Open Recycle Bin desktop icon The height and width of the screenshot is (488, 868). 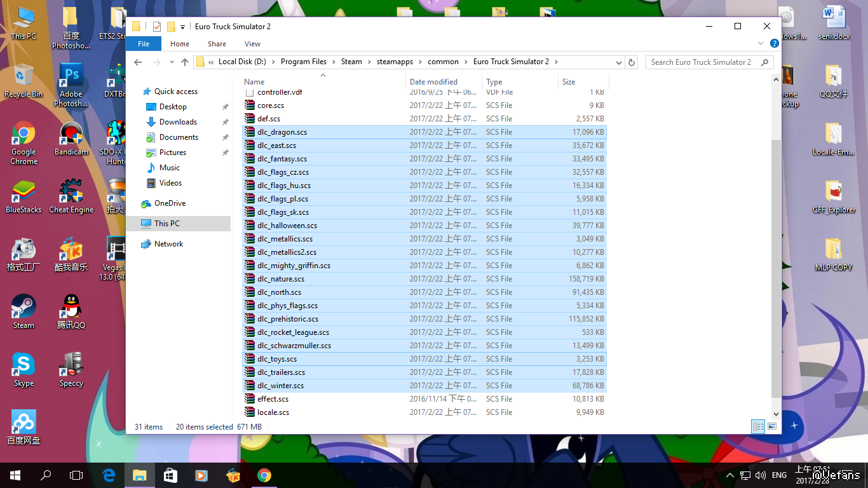(x=24, y=81)
